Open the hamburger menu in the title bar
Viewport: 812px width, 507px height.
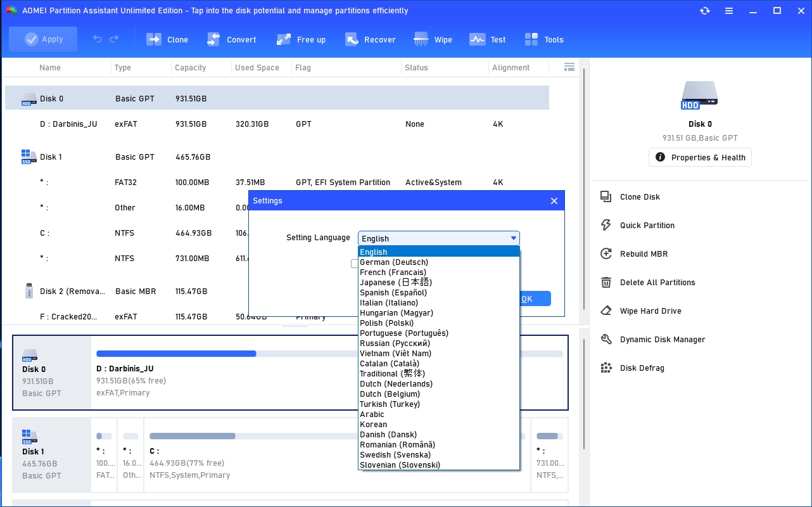point(729,11)
